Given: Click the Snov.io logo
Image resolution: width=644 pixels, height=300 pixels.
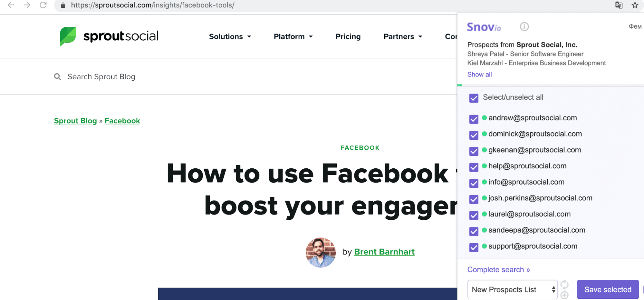Looking at the screenshot, I should [x=484, y=27].
